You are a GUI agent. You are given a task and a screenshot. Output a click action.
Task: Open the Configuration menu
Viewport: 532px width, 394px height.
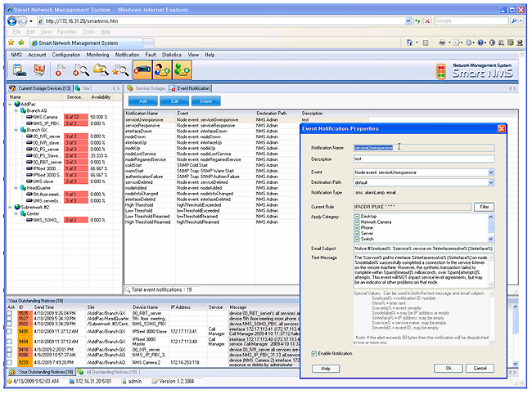[66, 55]
